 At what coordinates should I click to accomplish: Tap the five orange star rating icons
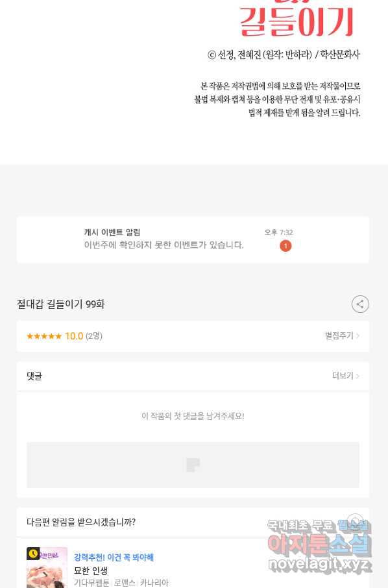click(x=44, y=336)
